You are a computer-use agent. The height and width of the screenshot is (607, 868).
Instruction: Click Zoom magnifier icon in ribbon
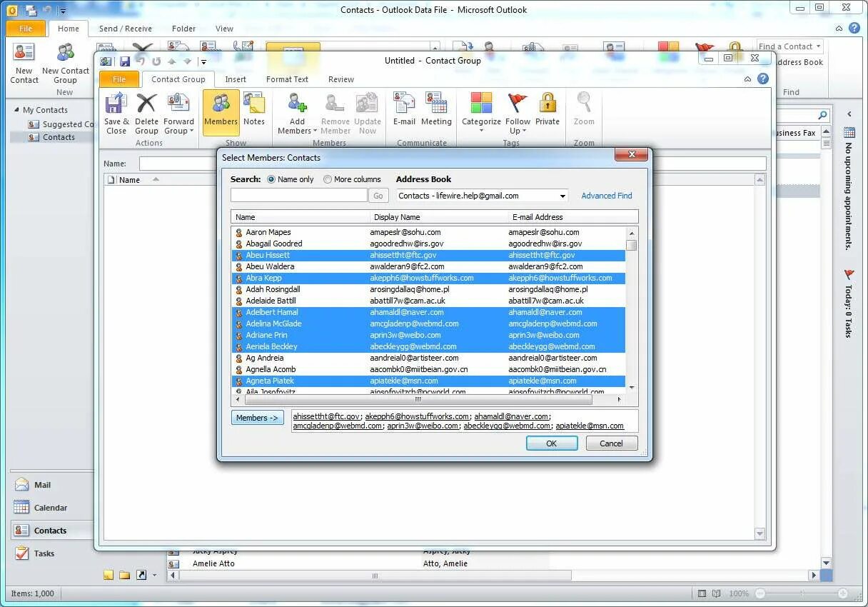584,104
